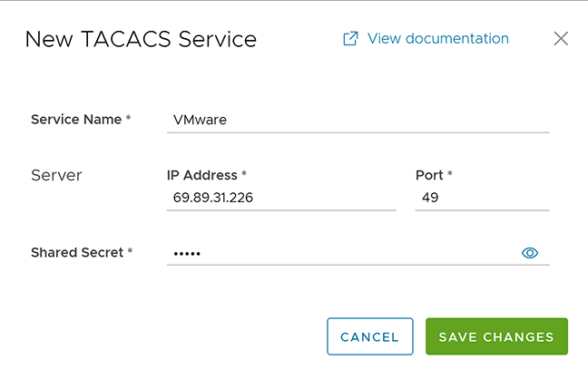
Task: Click the Port label text
Action: click(x=429, y=175)
